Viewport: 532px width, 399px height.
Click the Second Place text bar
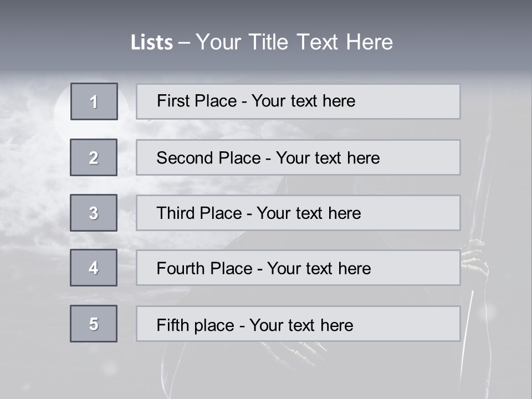click(x=298, y=157)
